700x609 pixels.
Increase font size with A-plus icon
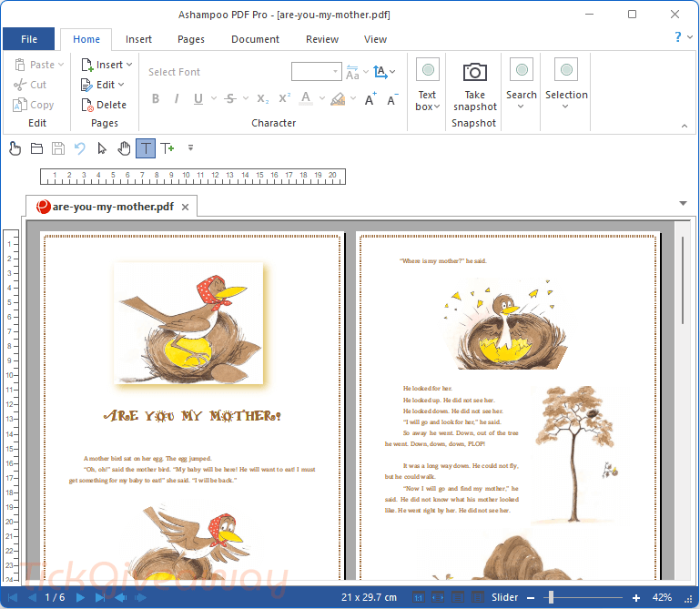tap(370, 98)
